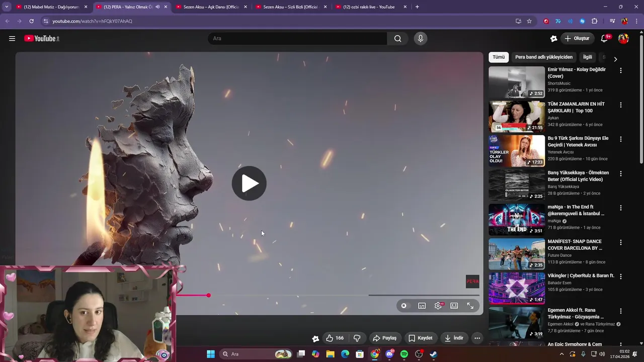The width and height of the screenshot is (644, 362).
Task: Play the video with the center play button
Action: pos(249,184)
